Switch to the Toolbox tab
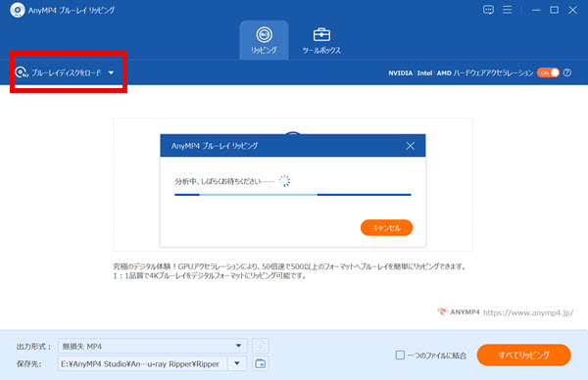This screenshot has width=588, height=380. (321, 40)
